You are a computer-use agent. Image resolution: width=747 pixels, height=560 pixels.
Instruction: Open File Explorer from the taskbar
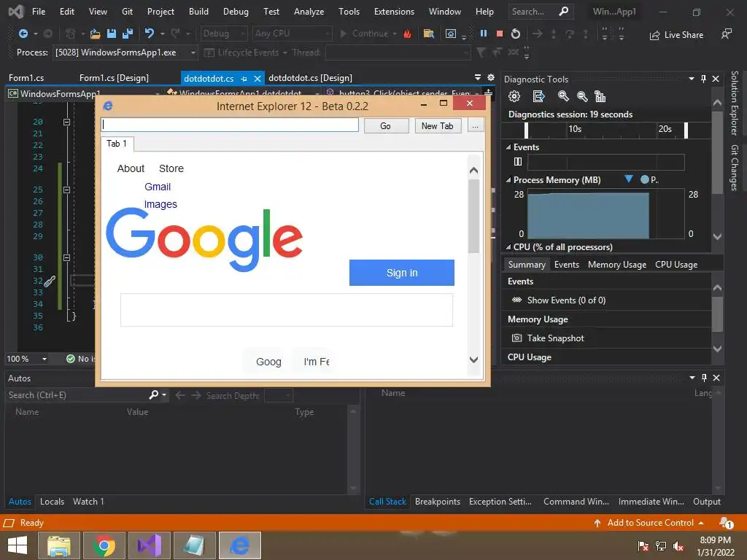point(58,545)
